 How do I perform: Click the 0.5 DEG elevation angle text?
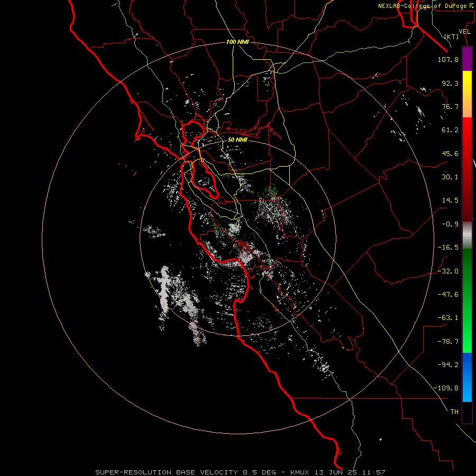point(259,472)
